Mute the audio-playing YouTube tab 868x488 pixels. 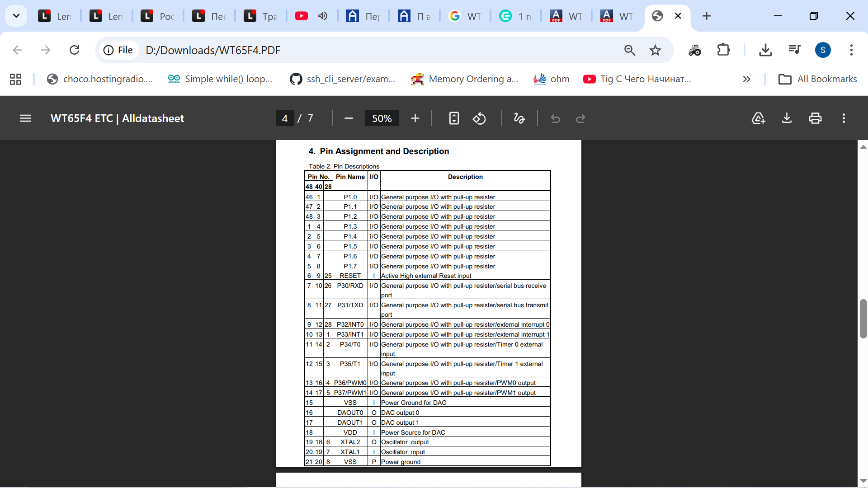tap(323, 16)
